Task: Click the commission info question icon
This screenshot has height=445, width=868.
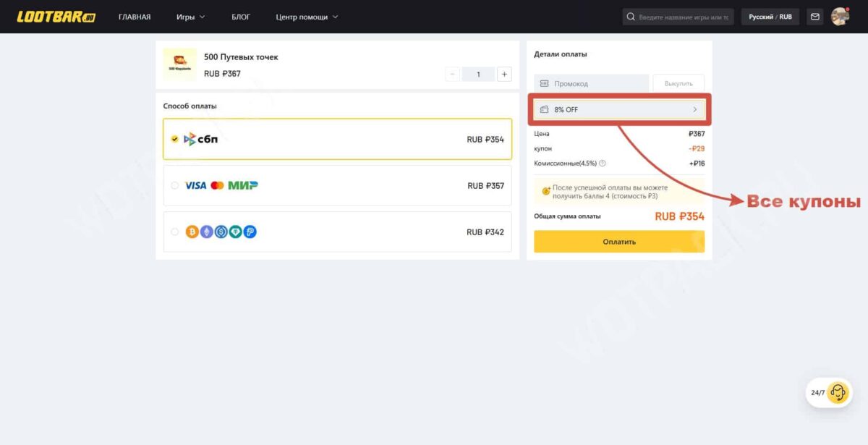Action: [x=603, y=164]
